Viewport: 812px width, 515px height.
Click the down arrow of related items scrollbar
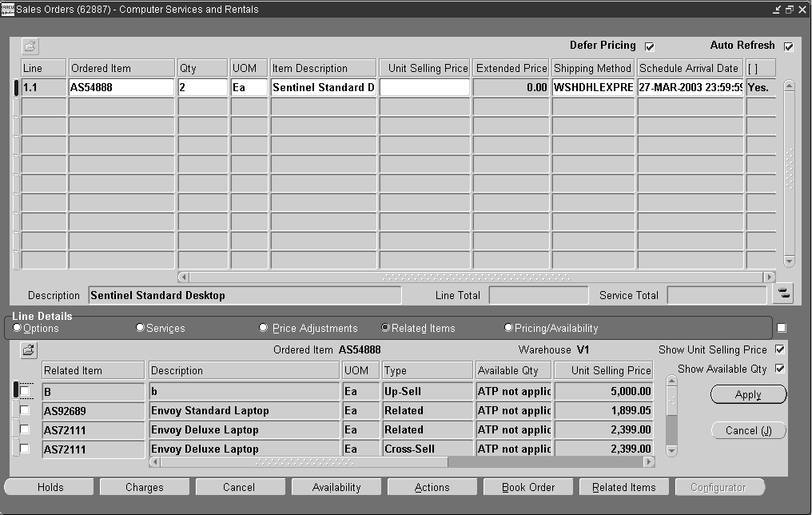[x=671, y=451]
